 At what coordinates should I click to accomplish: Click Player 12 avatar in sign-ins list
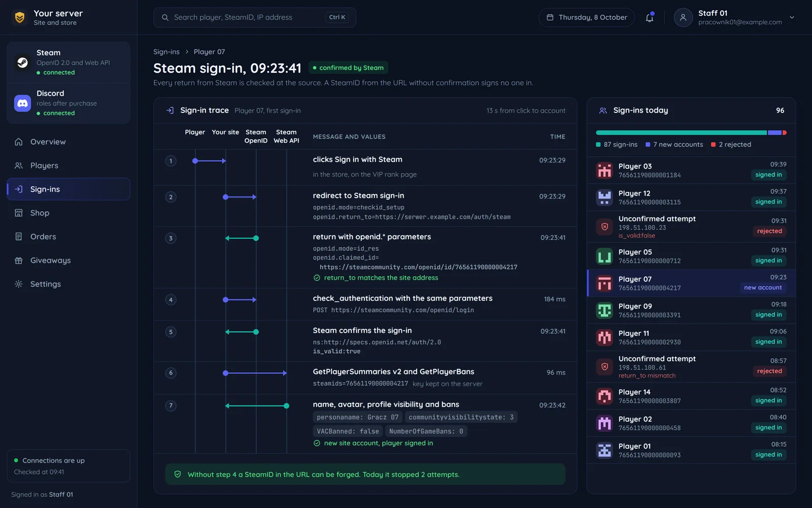point(604,197)
